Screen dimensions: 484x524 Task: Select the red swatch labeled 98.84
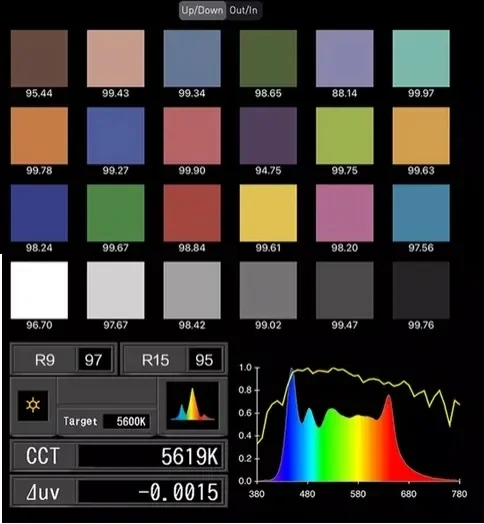[x=192, y=213]
